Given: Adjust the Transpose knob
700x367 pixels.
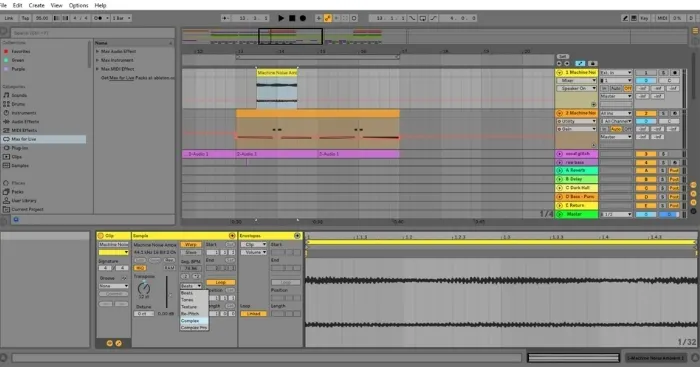Looking at the screenshot, I should pos(144,288).
